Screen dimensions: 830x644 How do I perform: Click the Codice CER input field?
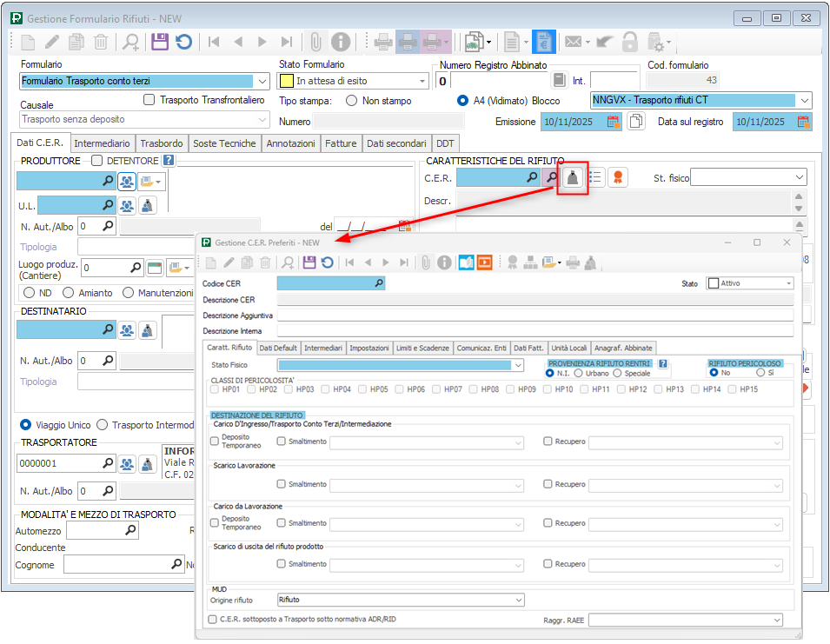pos(325,283)
